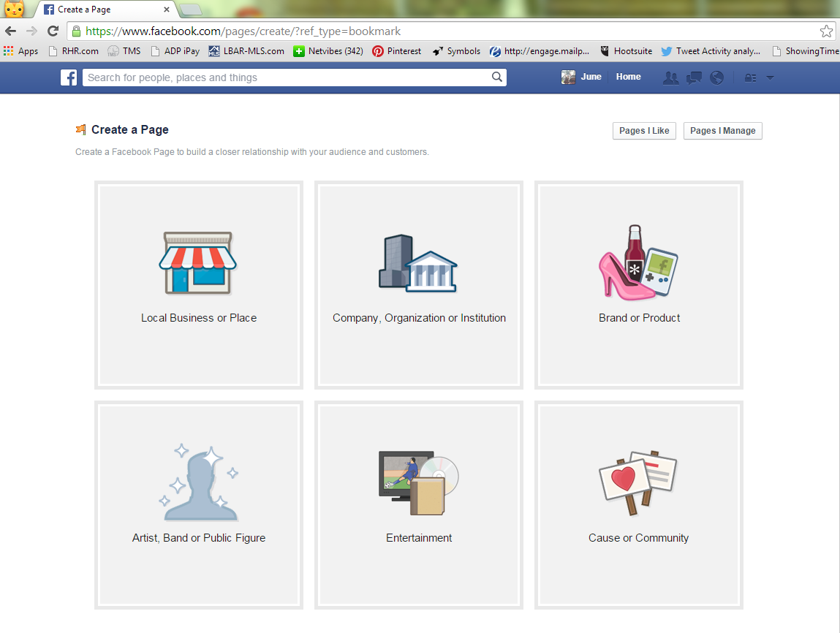Click the browser forward arrow

31,31
